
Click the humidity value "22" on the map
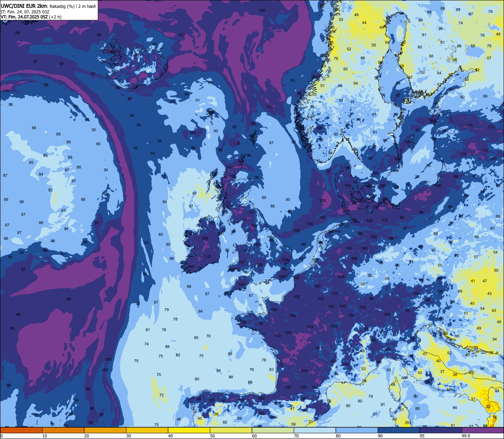[x=488, y=407]
